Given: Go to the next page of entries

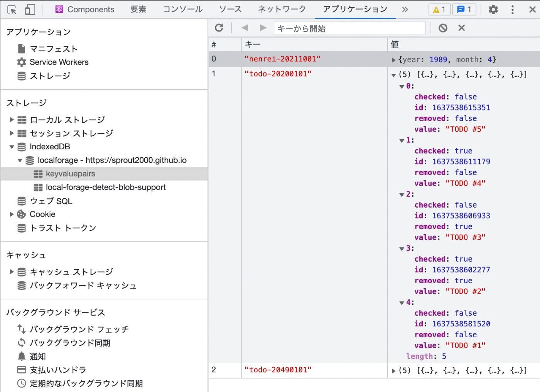Looking at the screenshot, I should (x=263, y=28).
